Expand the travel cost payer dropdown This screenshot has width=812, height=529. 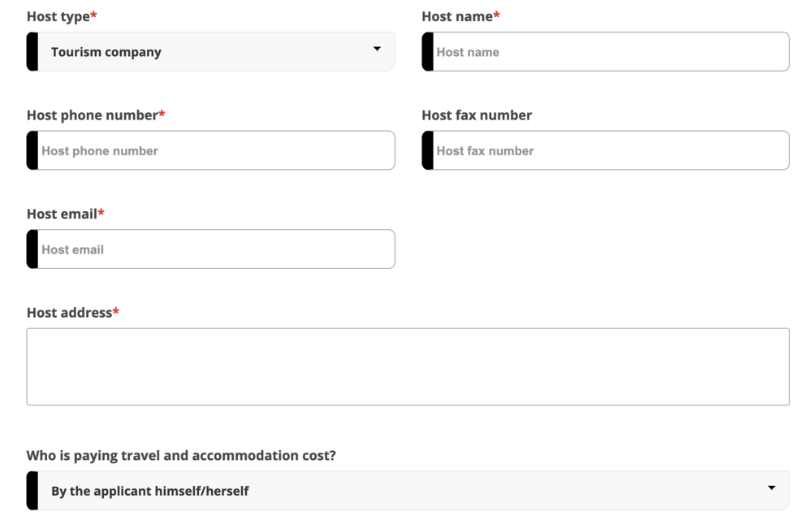click(x=406, y=491)
